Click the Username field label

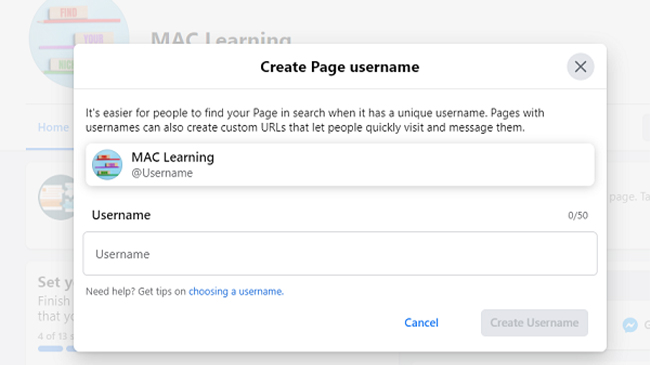coord(121,215)
